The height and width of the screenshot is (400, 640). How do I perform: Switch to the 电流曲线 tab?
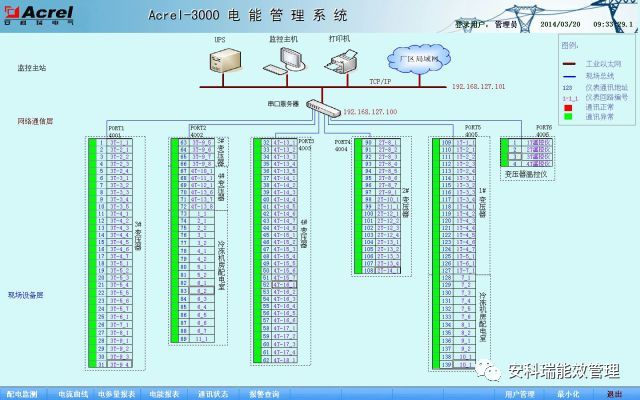tap(72, 394)
